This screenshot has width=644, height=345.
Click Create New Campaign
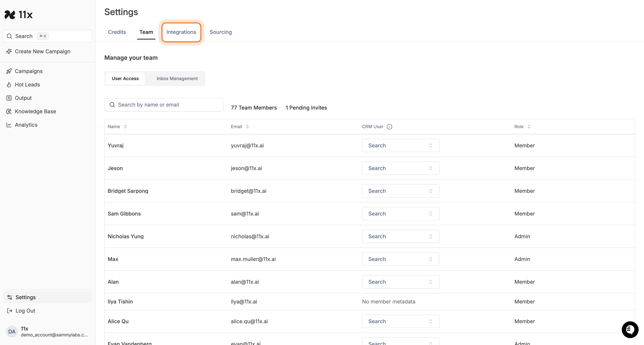pos(42,51)
